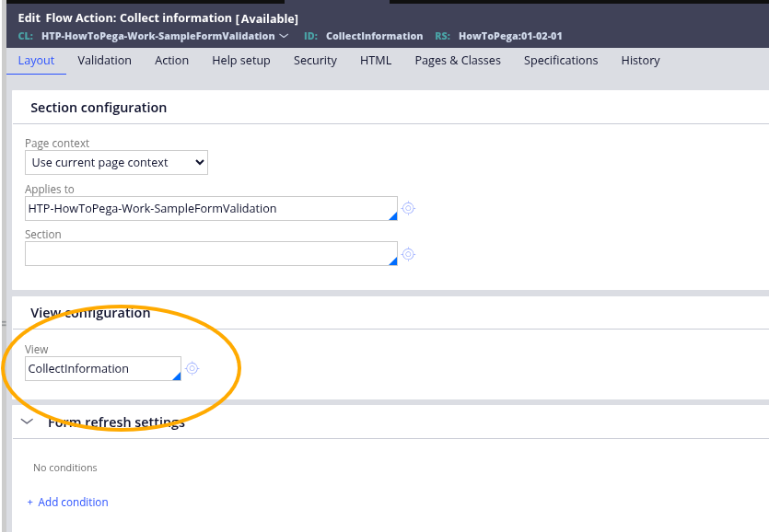The image size is (769, 532).
Task: Open the Specifications tab
Action: tap(561, 61)
